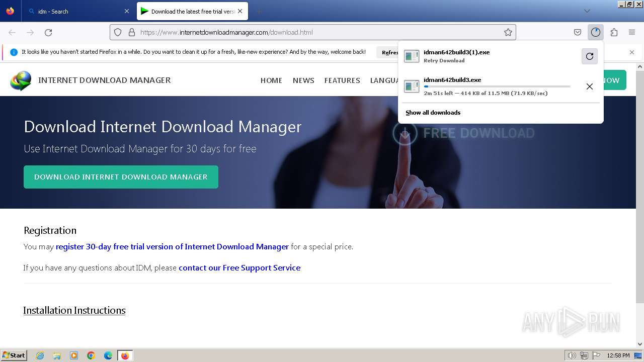This screenshot has height=362, width=644.
Task: Select idman642build3(1).exe download entry
Action: pos(491,56)
